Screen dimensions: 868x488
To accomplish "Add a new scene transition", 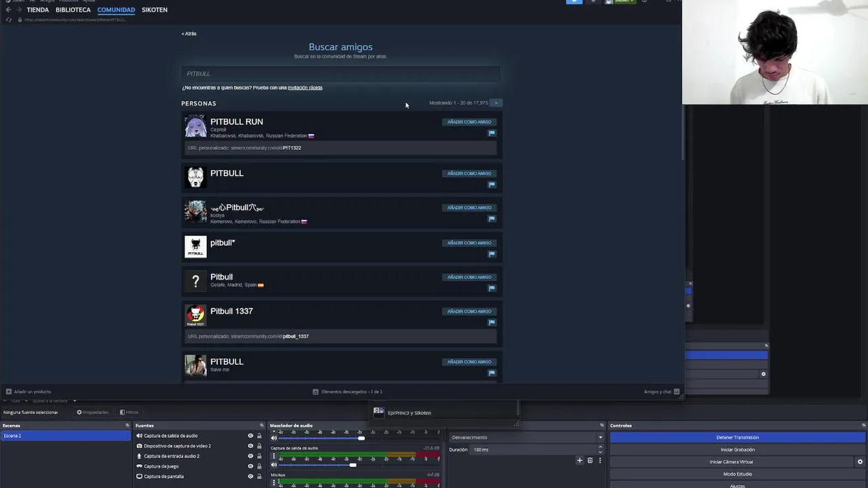I will point(579,460).
